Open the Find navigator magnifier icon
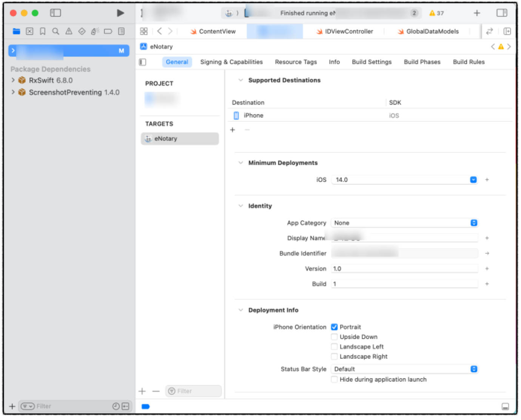The image size is (521, 420). (x=55, y=31)
